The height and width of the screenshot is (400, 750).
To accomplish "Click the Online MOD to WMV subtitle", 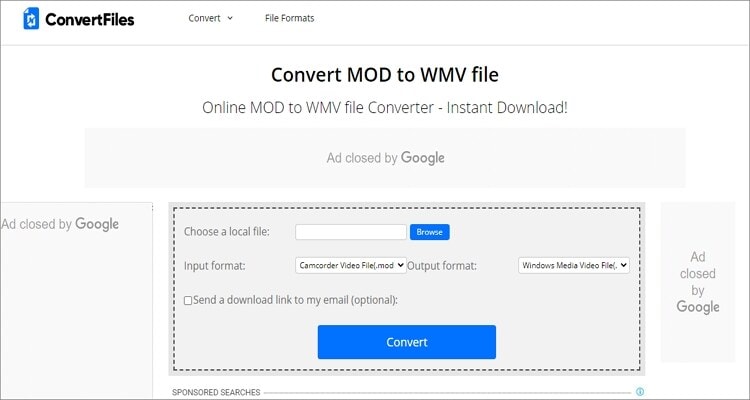I will coord(385,107).
